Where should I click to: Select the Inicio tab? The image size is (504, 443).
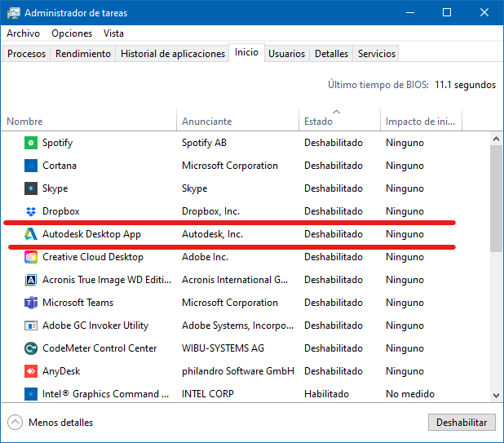[x=246, y=52]
